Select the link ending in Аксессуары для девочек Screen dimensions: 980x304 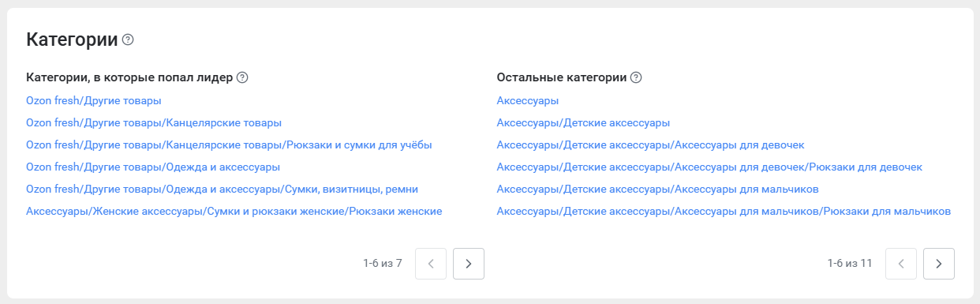(x=651, y=144)
